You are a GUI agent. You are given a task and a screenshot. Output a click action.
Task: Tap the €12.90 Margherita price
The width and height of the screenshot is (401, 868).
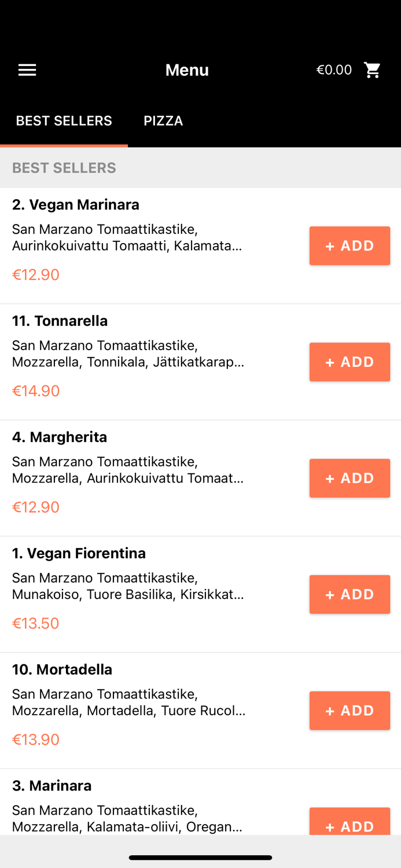tap(35, 506)
